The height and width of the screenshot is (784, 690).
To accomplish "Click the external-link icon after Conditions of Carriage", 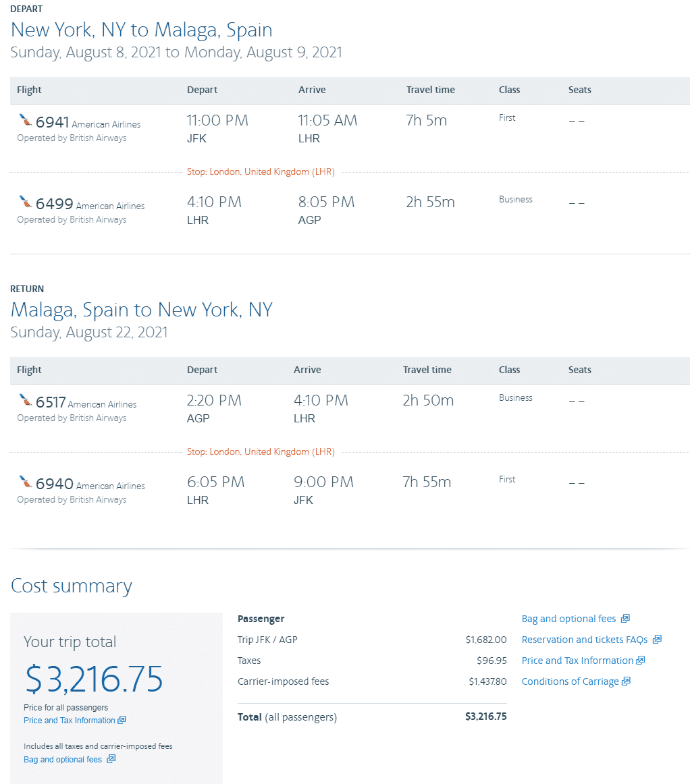I will pos(627,681).
